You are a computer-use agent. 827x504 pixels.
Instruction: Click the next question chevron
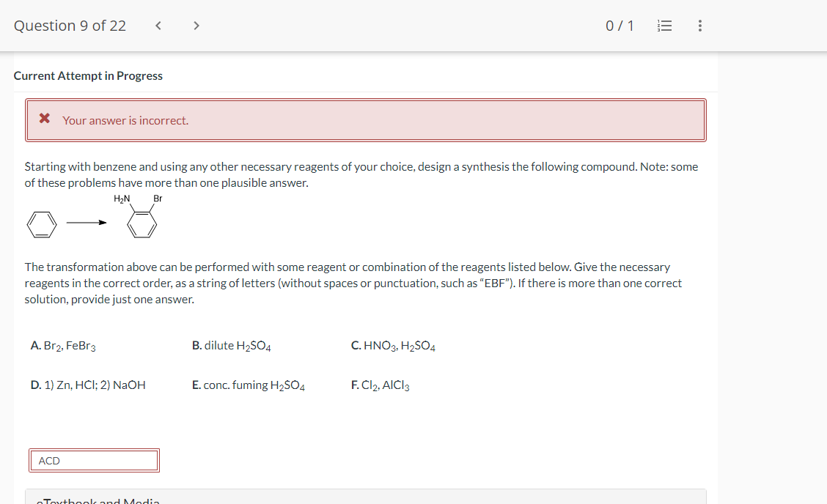pyautogui.click(x=196, y=25)
